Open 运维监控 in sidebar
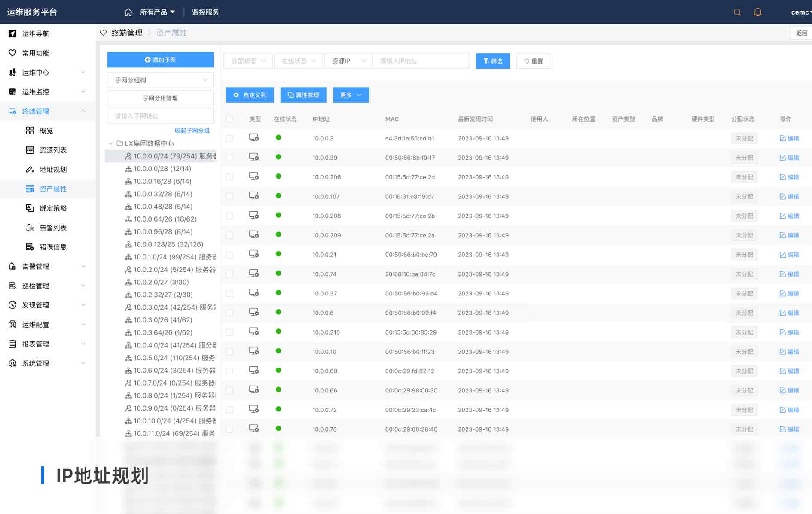 click(47, 91)
